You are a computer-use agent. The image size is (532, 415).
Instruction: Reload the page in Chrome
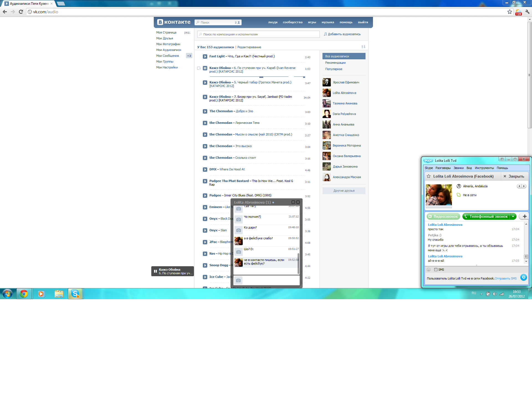point(21,12)
